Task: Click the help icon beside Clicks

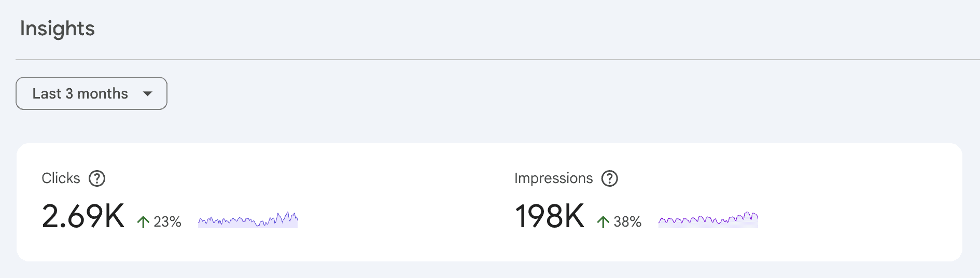Action: 97,178
